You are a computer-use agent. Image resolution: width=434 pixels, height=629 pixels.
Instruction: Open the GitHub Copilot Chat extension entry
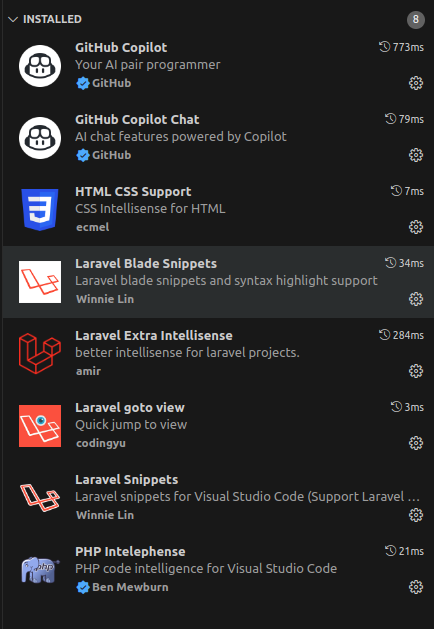[218, 138]
